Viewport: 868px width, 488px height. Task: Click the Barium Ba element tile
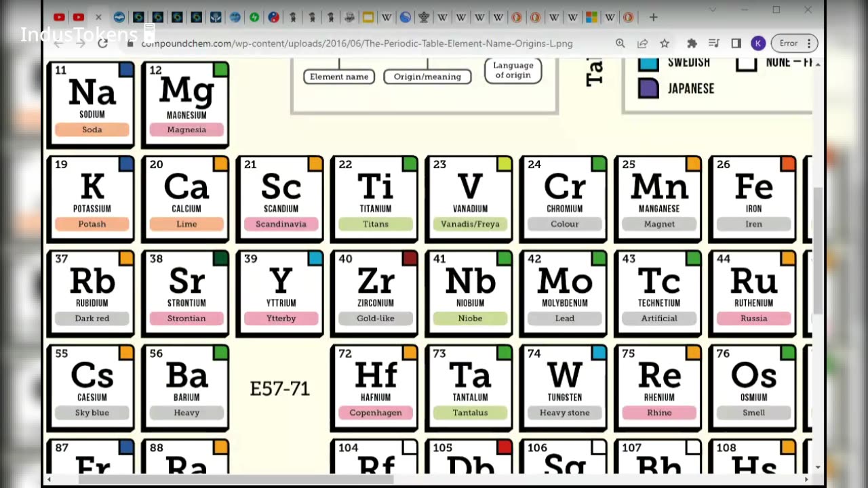[185, 388]
